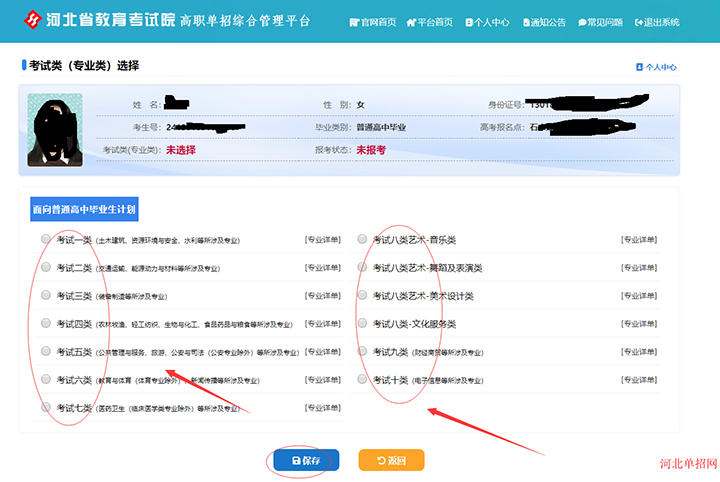Choose the 考试十类 radio option
The image size is (720, 482).
coord(362,379)
